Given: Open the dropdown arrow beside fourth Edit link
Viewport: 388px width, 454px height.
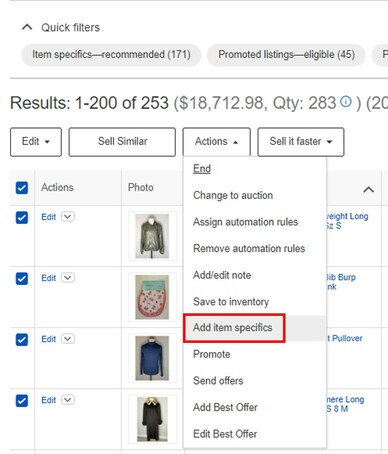Looking at the screenshot, I should (68, 400).
